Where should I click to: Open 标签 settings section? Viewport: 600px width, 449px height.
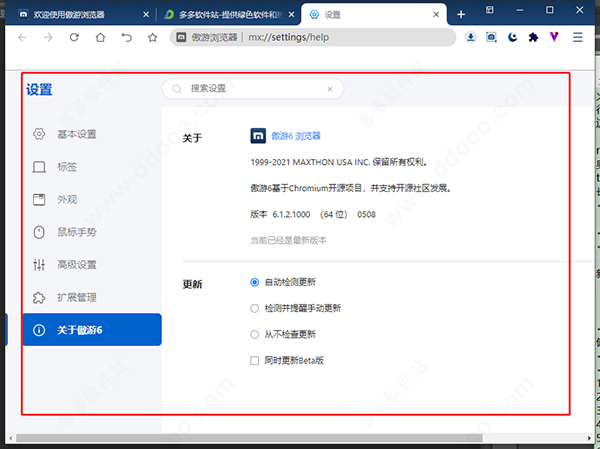92,167
